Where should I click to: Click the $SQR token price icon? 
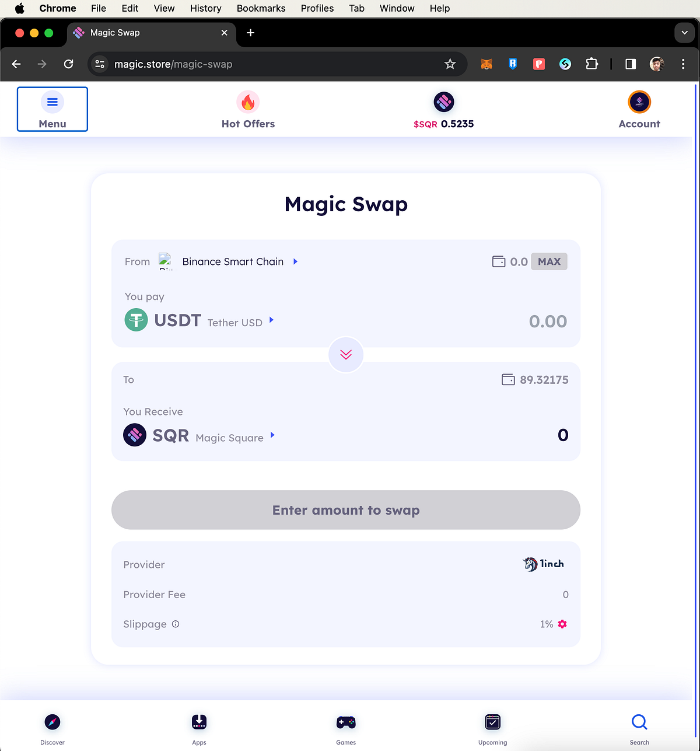coord(444,102)
